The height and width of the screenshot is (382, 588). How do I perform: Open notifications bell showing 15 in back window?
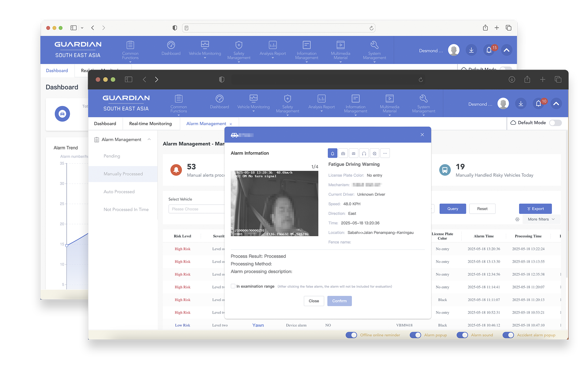coord(489,50)
